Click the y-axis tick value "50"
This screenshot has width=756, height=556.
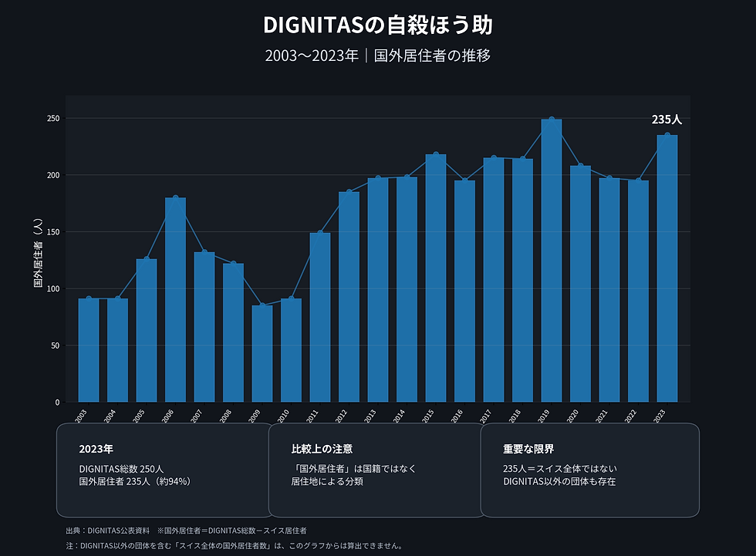click(x=55, y=346)
